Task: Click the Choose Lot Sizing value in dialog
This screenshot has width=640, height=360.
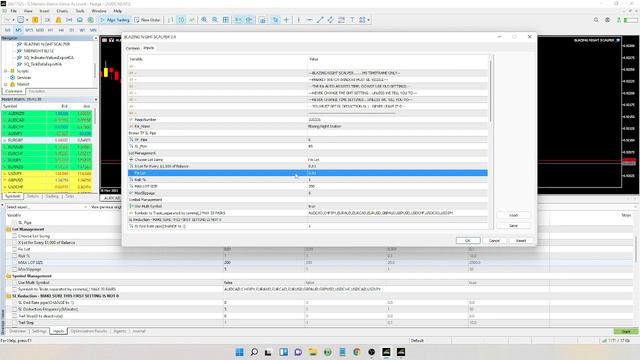Action: [x=398, y=160]
